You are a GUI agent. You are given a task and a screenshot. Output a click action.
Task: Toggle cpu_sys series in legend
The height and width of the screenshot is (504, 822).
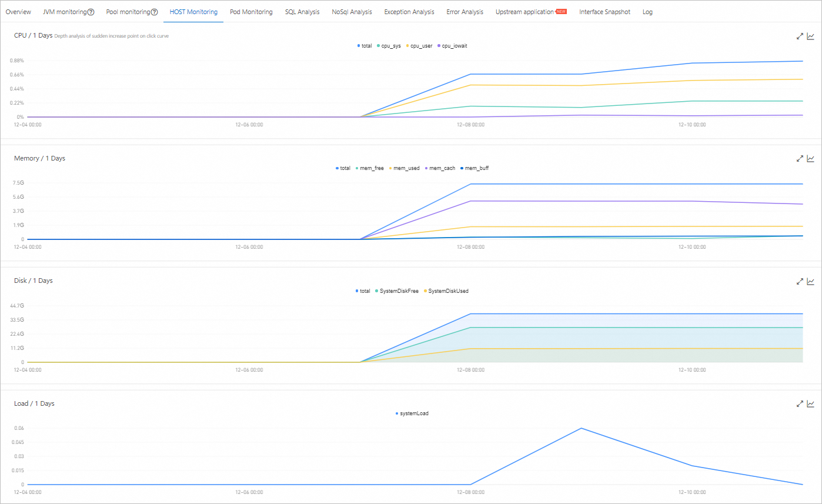(389, 46)
